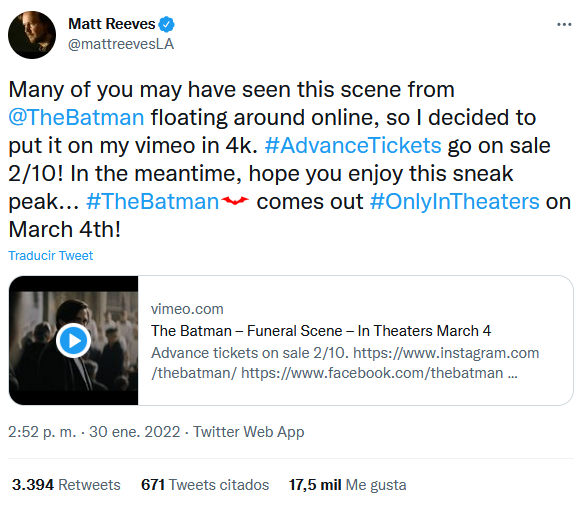Viewport: 583px width, 507px height.
Task: Open the #AdvanceTickets hashtag
Action: coord(353,145)
